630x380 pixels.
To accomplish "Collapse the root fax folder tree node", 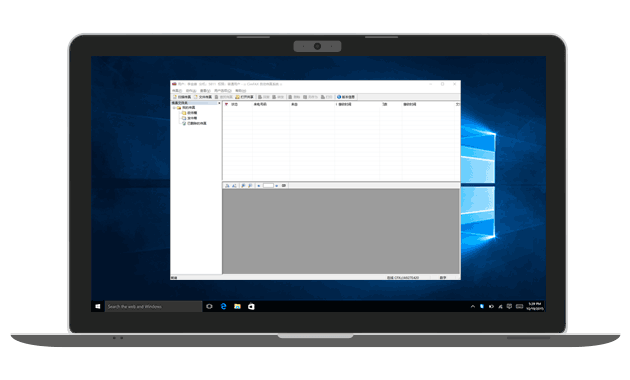I will pyautogui.click(x=174, y=108).
